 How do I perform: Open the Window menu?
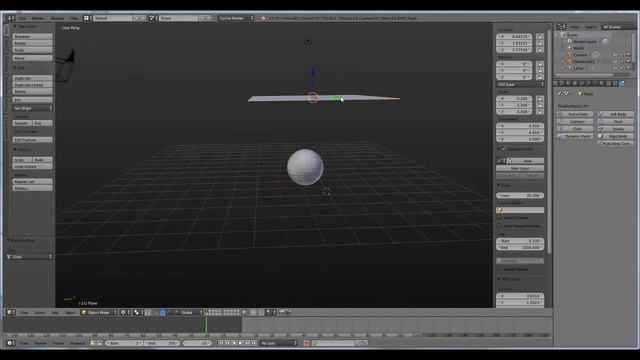[57, 18]
